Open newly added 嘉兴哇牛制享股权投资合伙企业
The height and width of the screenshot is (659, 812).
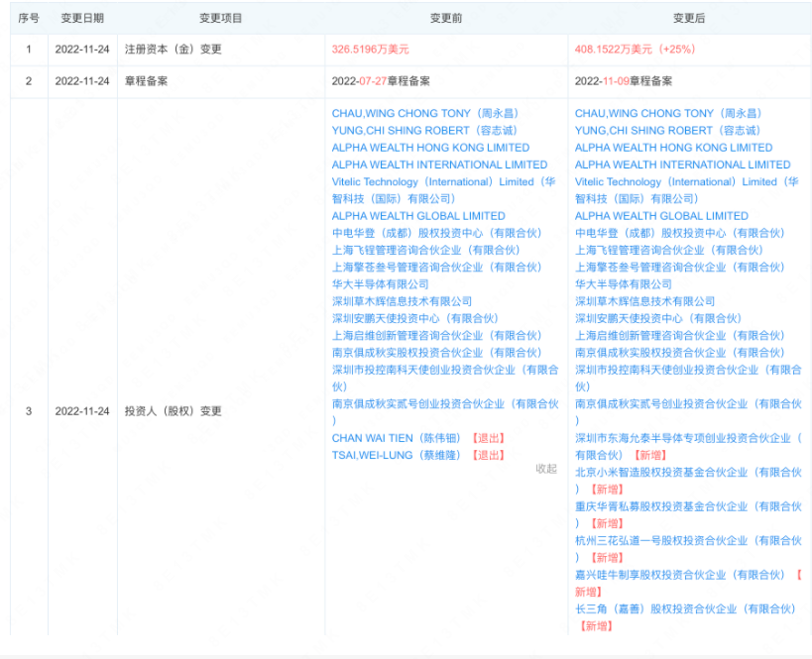click(x=679, y=575)
